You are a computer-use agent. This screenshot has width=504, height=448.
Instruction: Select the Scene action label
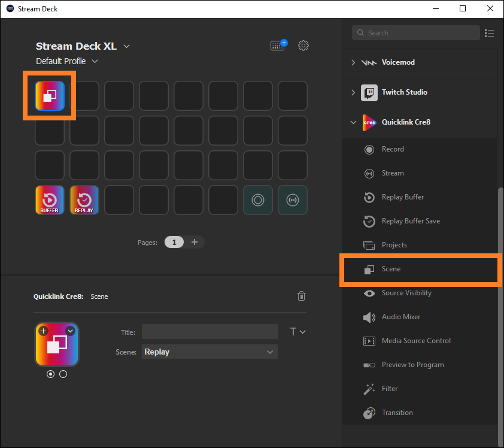tap(391, 269)
